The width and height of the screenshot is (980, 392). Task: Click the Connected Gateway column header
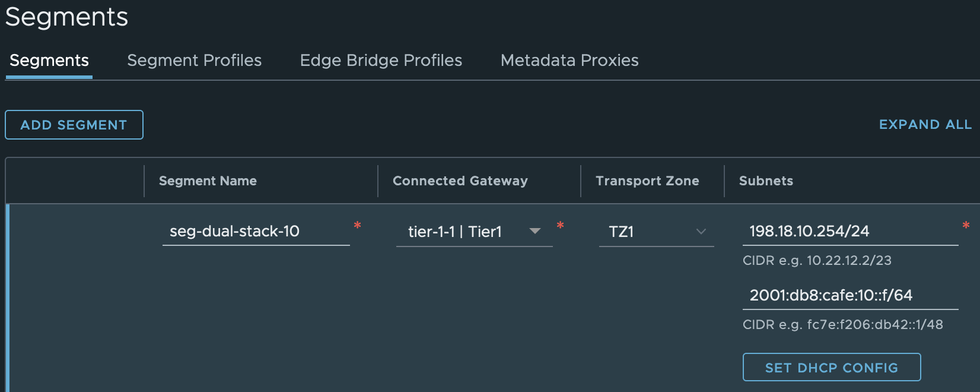[460, 181]
